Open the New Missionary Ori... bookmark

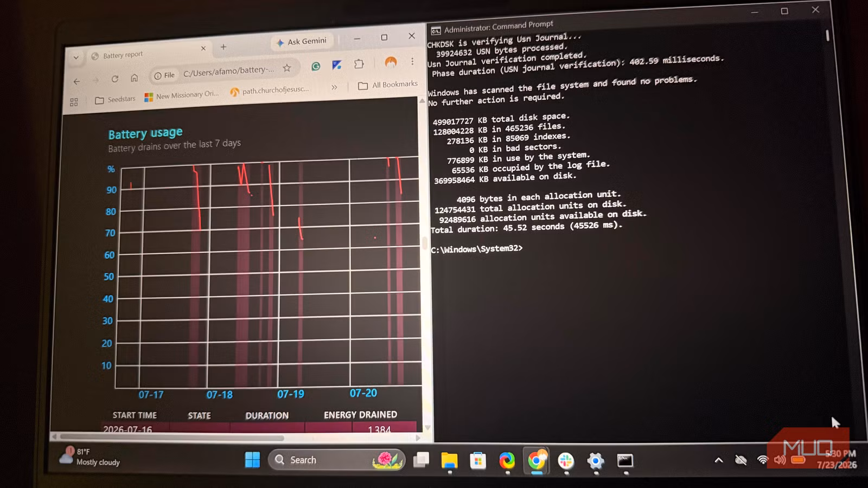[x=182, y=95]
